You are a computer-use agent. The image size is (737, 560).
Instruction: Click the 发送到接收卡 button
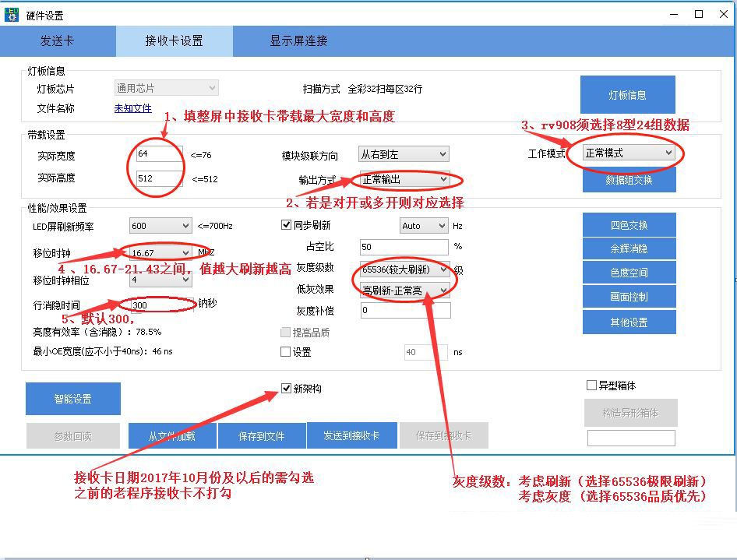click(351, 435)
